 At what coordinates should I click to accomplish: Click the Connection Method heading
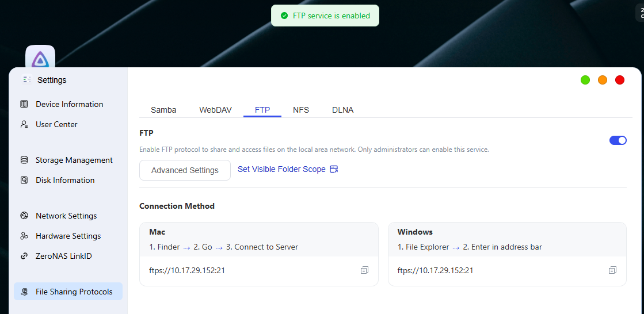coord(177,206)
